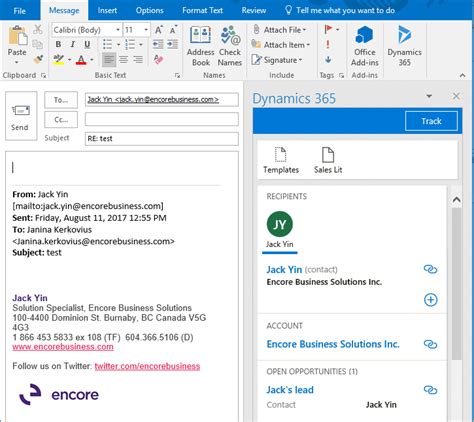Open font color dropdown arrow

[x=92, y=60]
